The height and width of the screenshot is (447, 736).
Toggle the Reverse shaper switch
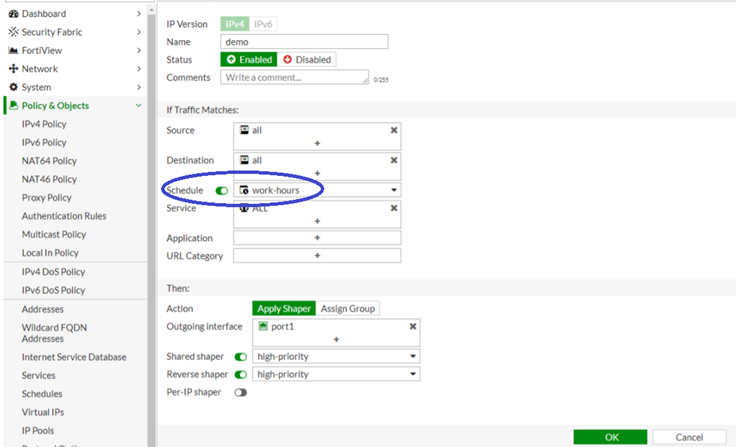241,375
